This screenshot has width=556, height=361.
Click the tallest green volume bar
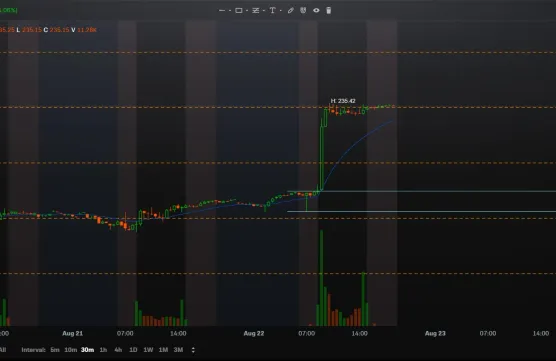[322, 278]
